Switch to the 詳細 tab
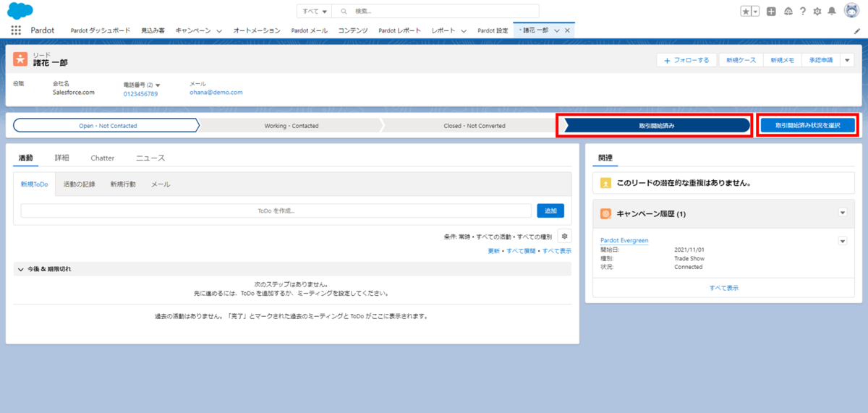The image size is (868, 413). coord(62,158)
